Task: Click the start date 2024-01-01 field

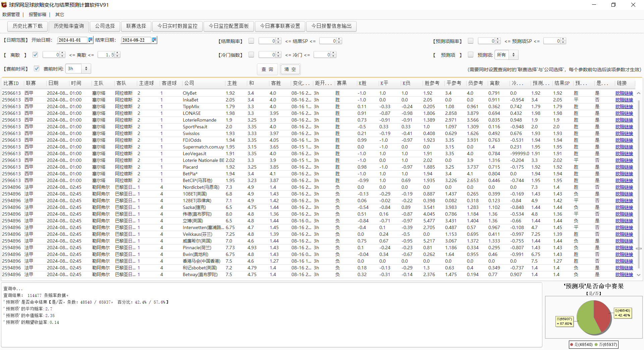Action: point(72,40)
